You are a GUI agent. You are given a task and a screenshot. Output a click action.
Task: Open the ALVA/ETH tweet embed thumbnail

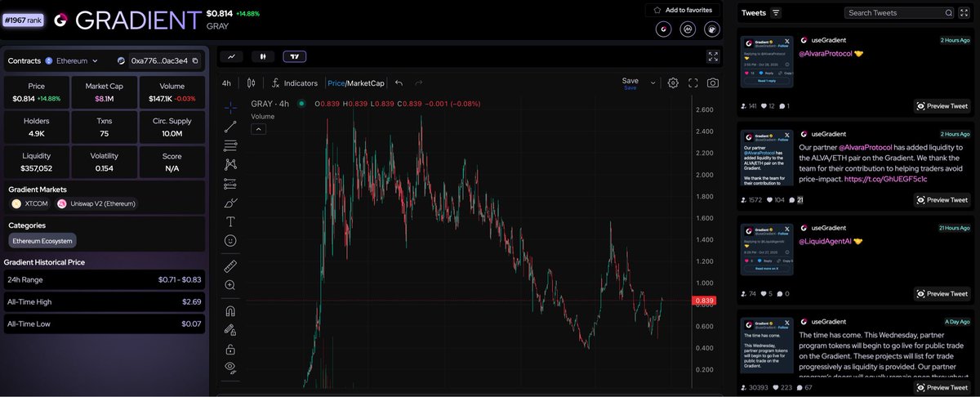(768, 156)
